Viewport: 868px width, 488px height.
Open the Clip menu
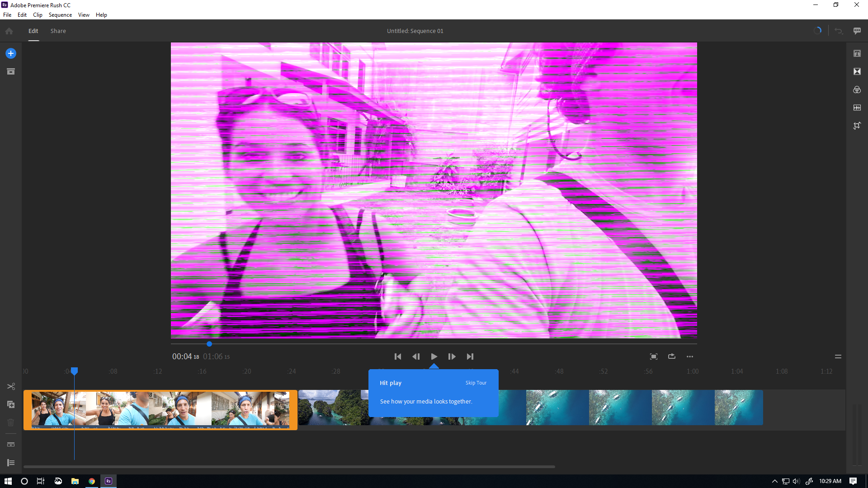pos(38,15)
